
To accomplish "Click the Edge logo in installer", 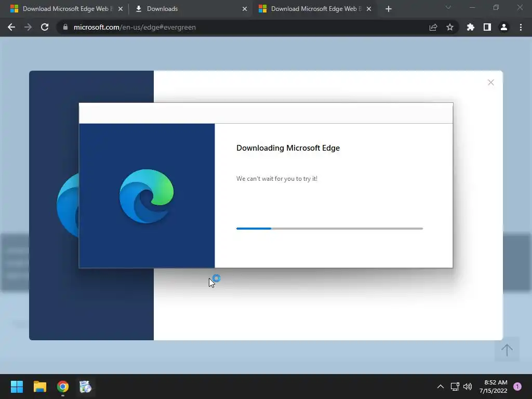I will 147,196.
